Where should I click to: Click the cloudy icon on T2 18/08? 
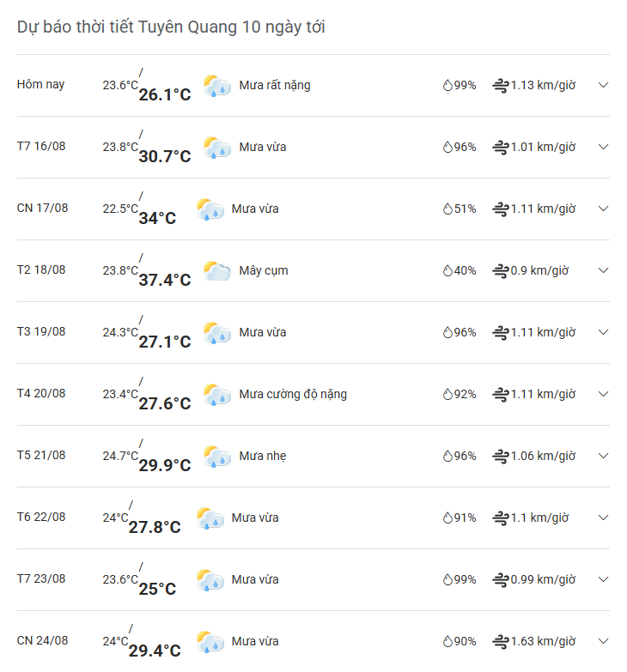coord(217,271)
